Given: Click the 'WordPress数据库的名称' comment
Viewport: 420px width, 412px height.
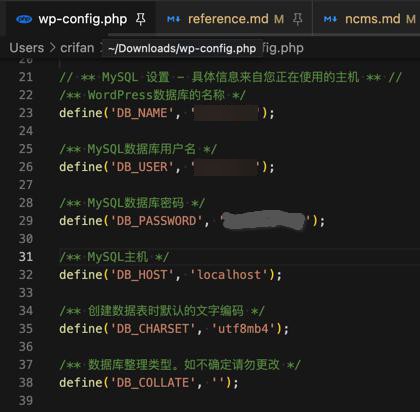Looking at the screenshot, I should coord(152,95).
